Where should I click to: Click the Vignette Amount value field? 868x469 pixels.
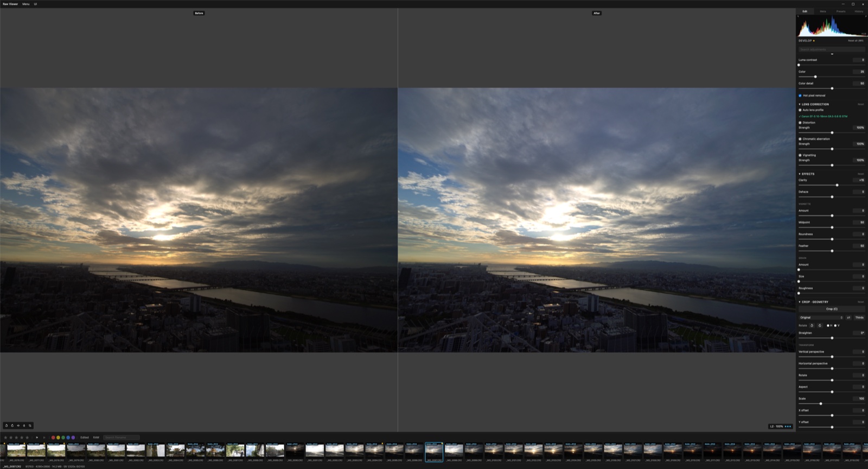pyautogui.click(x=859, y=211)
